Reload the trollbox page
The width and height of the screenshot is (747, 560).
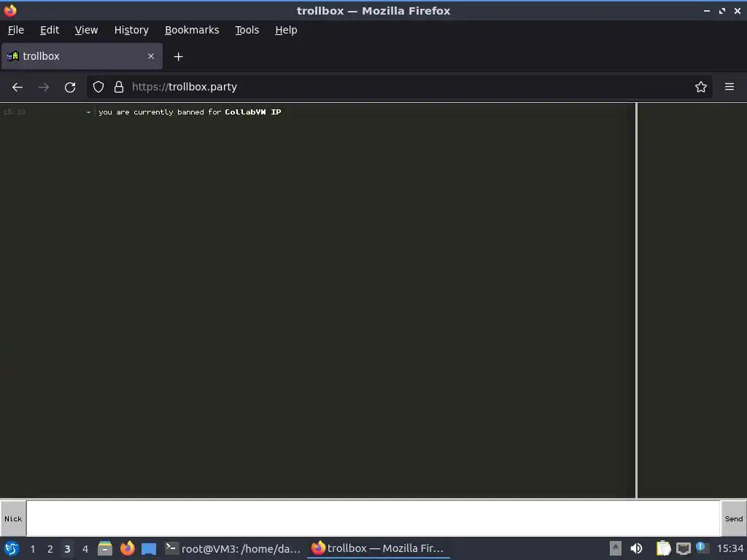[x=70, y=87]
